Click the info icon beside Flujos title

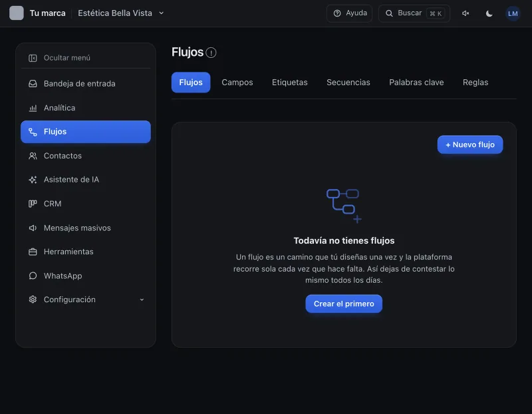coord(211,53)
